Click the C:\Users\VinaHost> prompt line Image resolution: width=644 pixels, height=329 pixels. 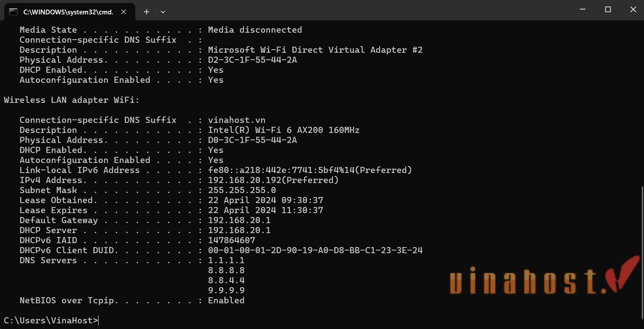(x=51, y=320)
